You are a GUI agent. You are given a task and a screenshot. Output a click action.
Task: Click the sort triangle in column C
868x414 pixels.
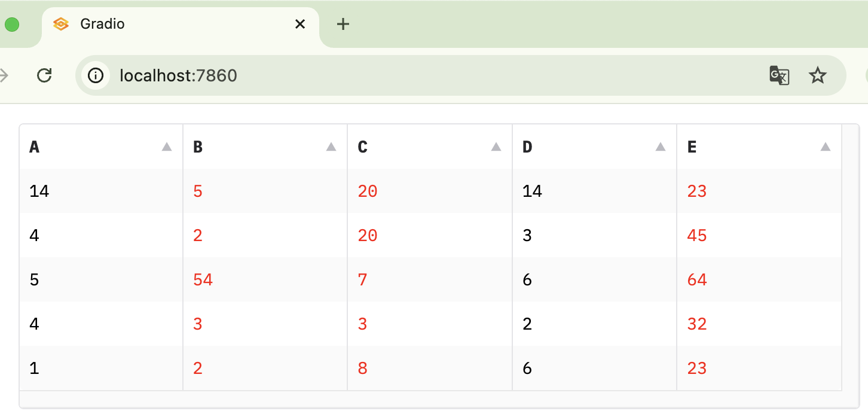point(496,147)
